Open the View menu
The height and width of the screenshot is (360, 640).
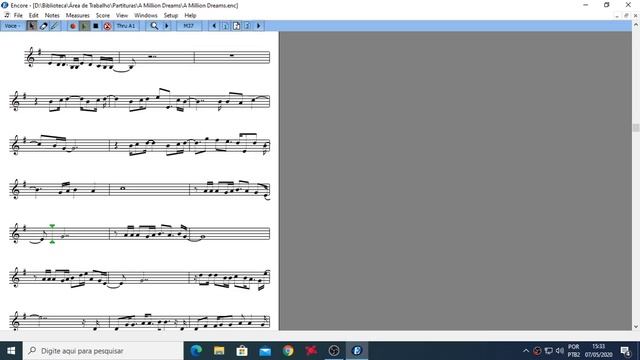[122, 15]
